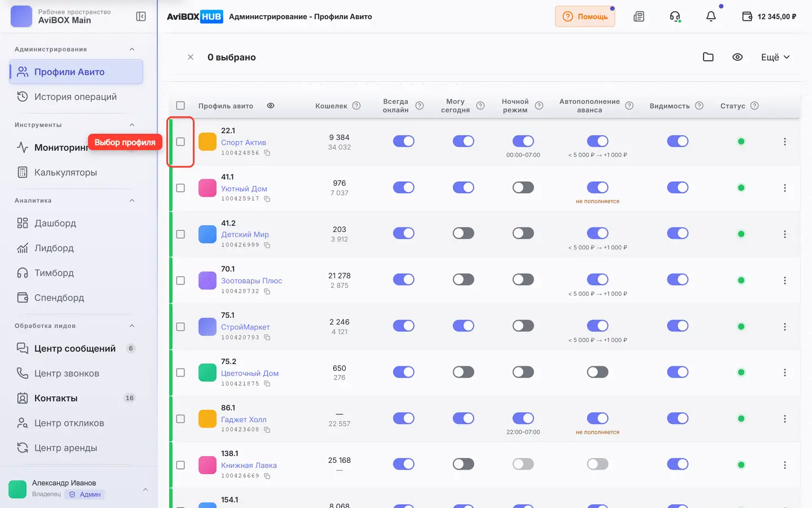
Task: Click eye icon in selection toolbar
Action: (738, 57)
